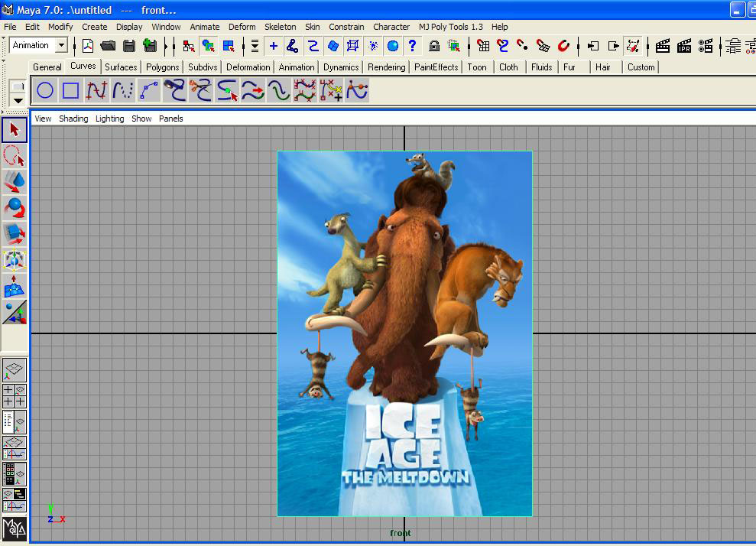Choose the Three Point Arc shelf tool
Image resolution: width=756 pixels, height=546 pixels.
(x=148, y=90)
